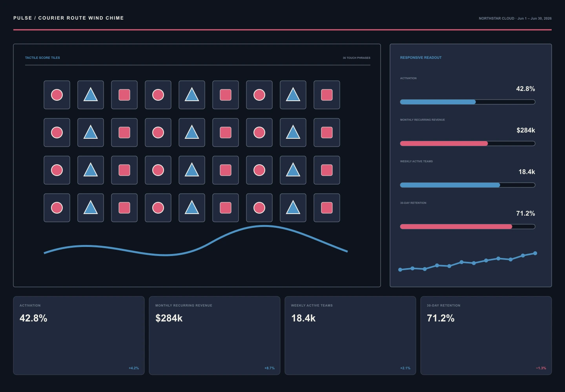The height and width of the screenshot is (392, 565).
Task: Tap the last square tile in the bottom row
Action: (327, 208)
